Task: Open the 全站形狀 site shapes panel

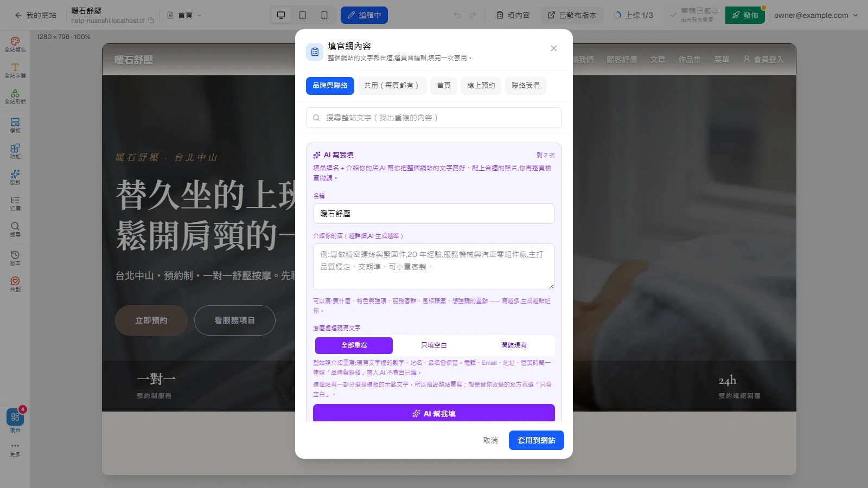Action: (x=15, y=97)
